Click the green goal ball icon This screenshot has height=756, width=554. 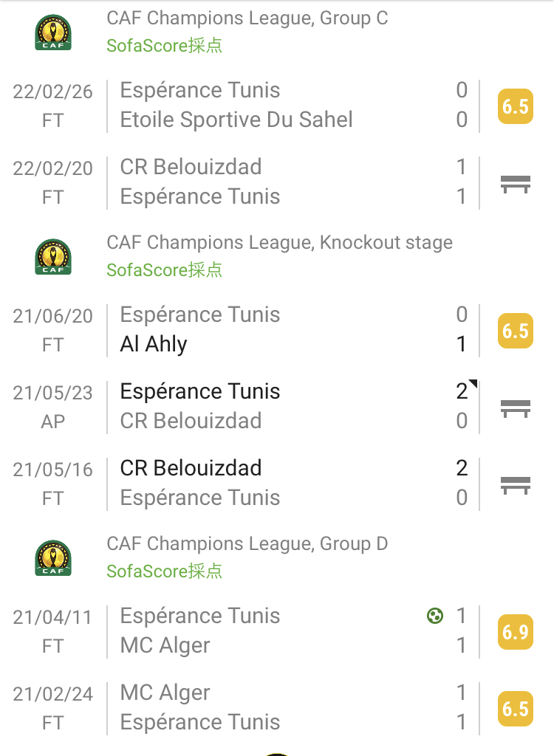point(435,616)
